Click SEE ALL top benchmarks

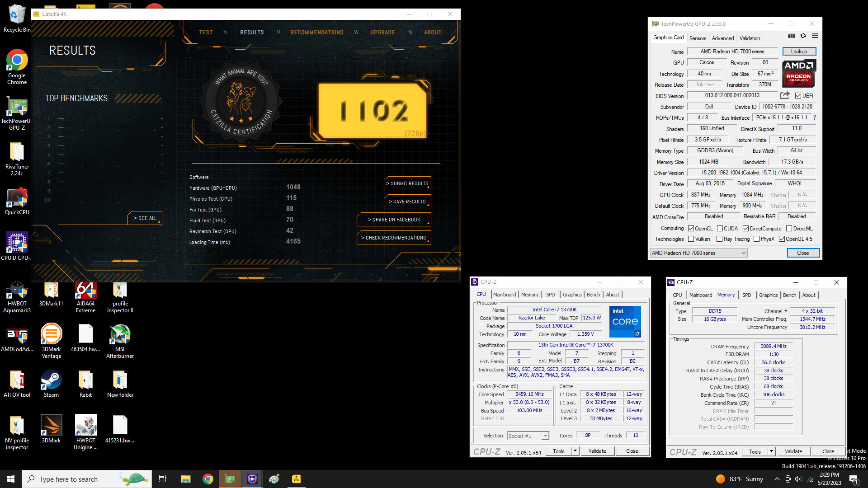(145, 218)
